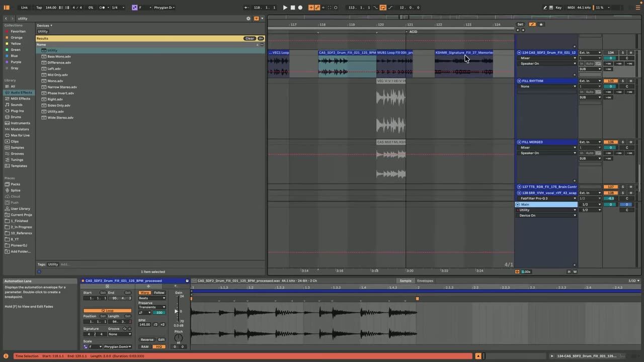Toggle MIDI arrangement overdub plus button
Screen dimensions: 644x362
(x=311, y=8)
